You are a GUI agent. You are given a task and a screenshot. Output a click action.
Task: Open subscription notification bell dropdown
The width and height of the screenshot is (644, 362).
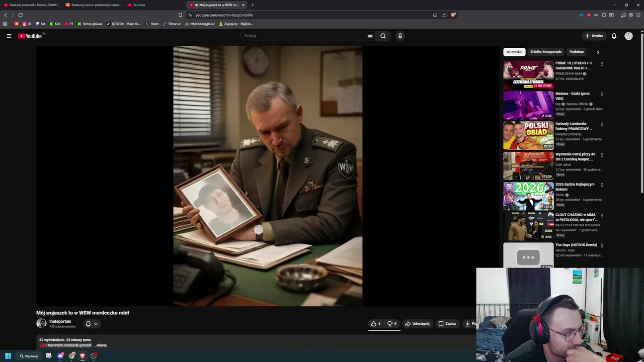point(91,324)
